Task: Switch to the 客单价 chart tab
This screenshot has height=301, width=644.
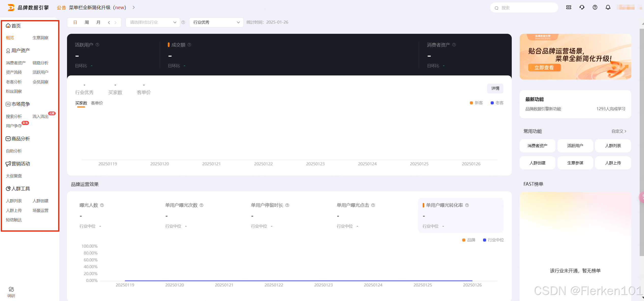Action: click(x=97, y=103)
